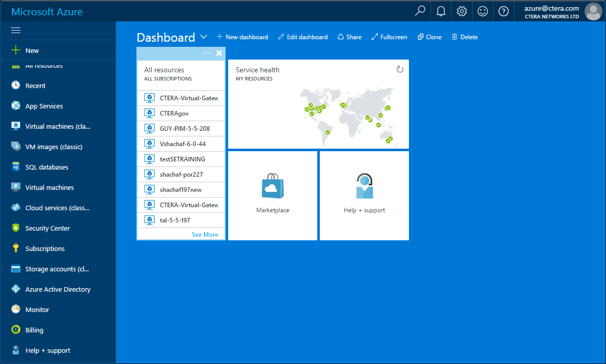Screen dimensions: 606x364
Task: Click the All resources tile title
Action: point(164,70)
